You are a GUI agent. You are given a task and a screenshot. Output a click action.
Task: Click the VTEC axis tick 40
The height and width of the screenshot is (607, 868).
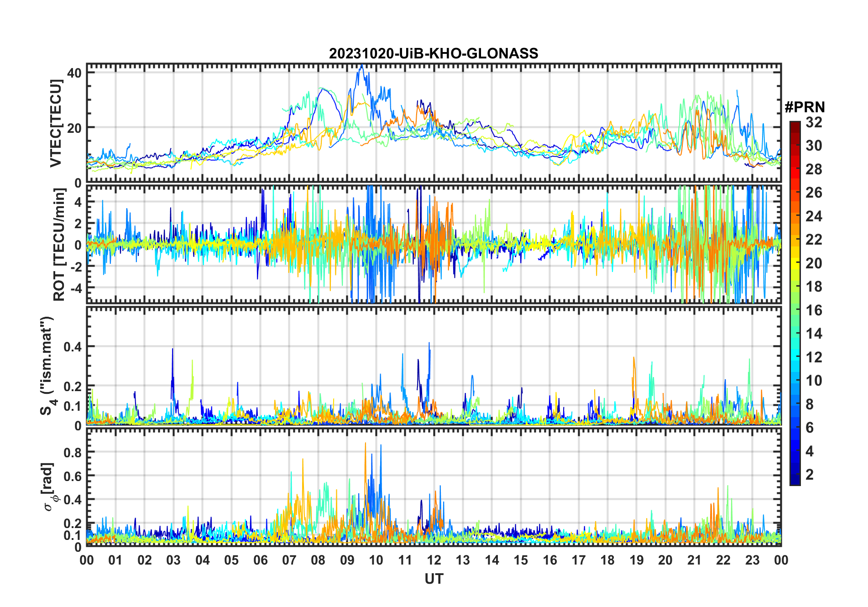pos(74,73)
